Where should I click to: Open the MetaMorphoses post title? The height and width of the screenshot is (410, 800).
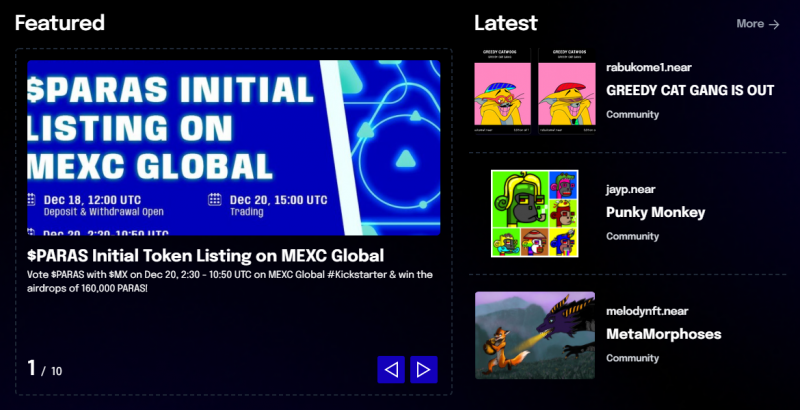(x=664, y=335)
